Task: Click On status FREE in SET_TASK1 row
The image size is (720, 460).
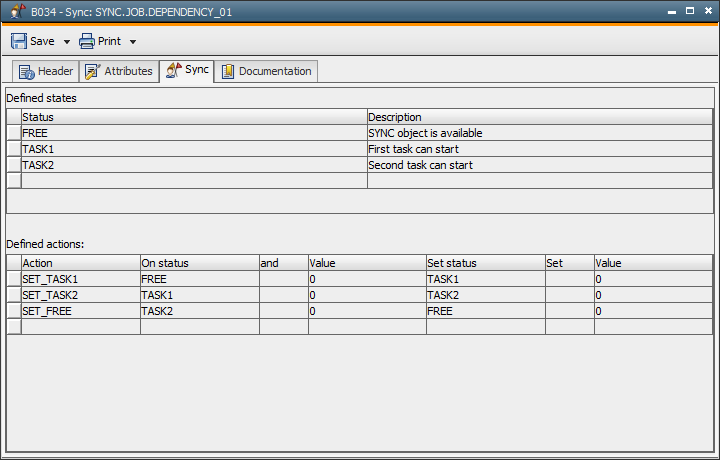Action: pos(200,279)
